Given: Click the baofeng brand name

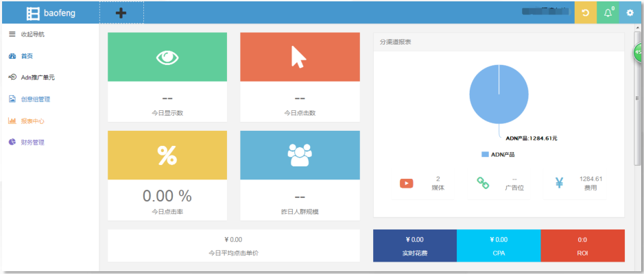Looking at the screenshot, I should (59, 14).
